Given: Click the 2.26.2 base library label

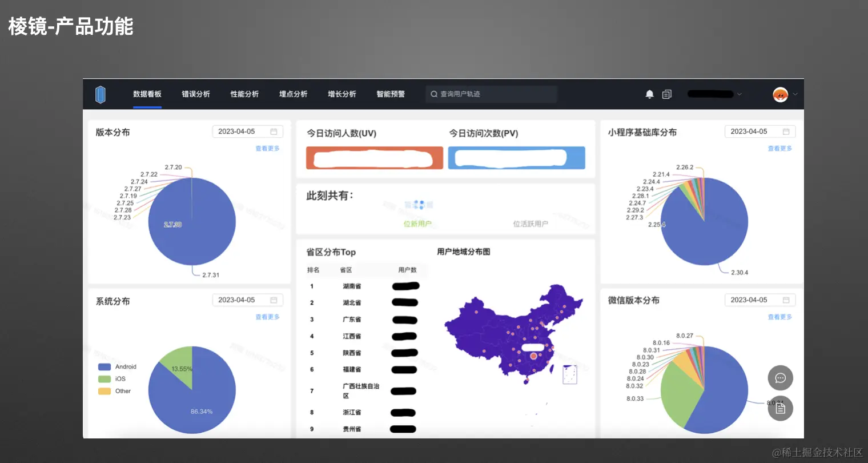Looking at the screenshot, I should click(x=685, y=167).
